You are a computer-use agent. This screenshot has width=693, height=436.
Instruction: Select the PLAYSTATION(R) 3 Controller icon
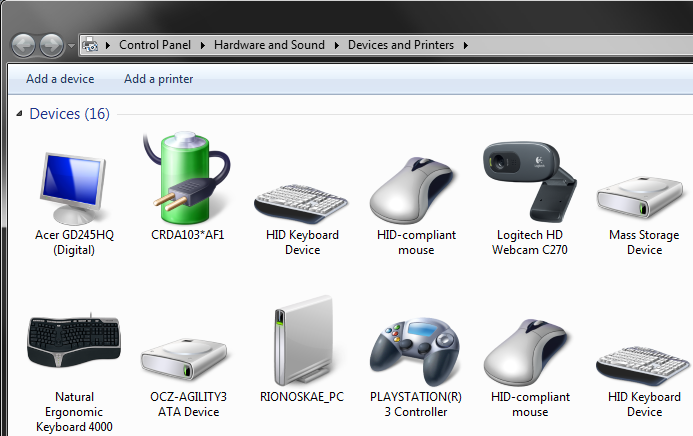tap(415, 351)
